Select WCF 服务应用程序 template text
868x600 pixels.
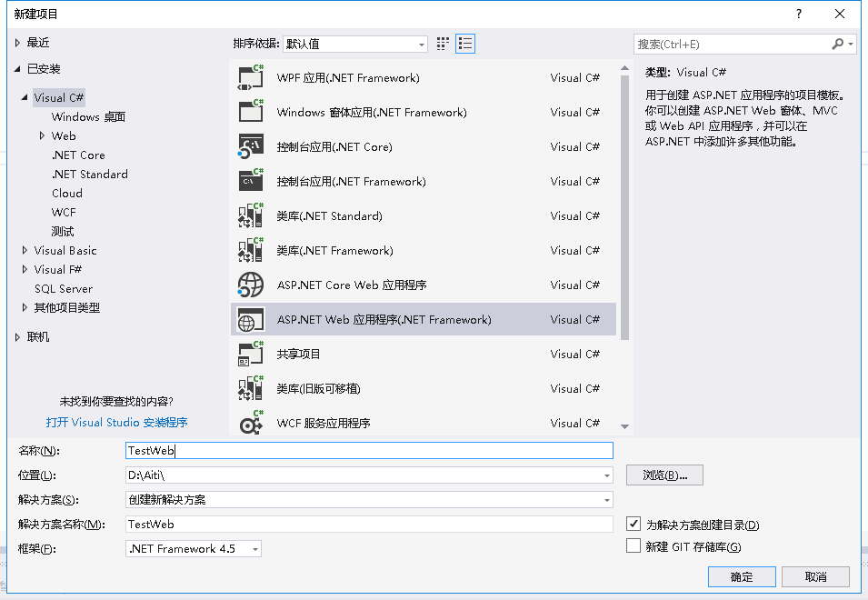point(324,424)
